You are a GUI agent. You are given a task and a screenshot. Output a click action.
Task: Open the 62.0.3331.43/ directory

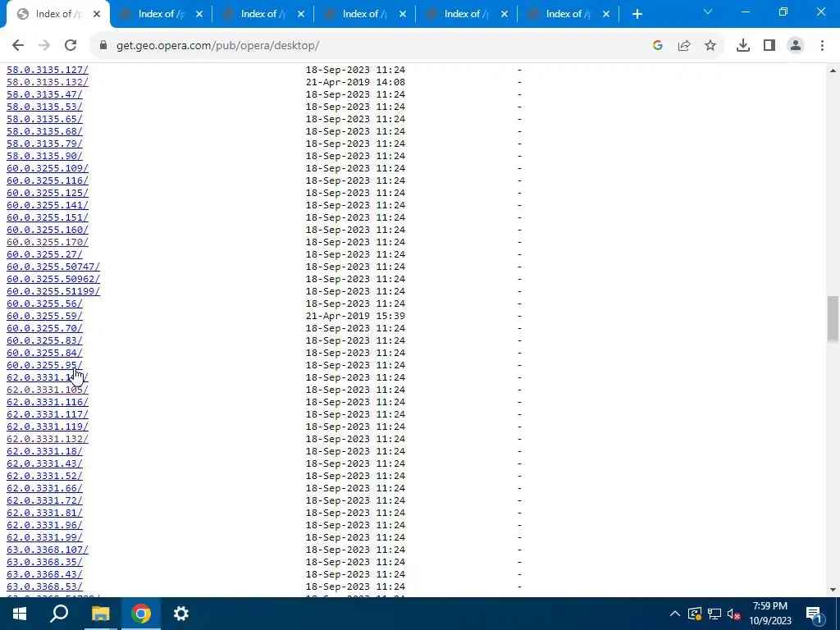(44, 464)
